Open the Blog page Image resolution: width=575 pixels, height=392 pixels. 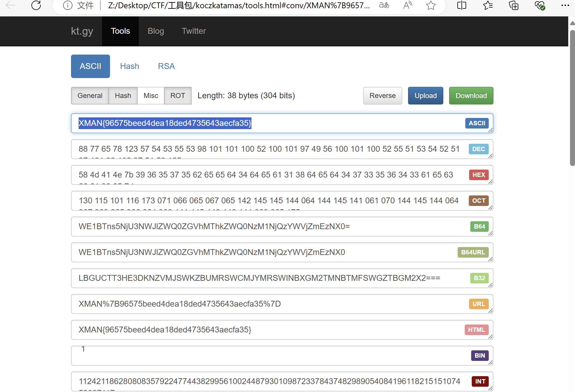tap(156, 31)
